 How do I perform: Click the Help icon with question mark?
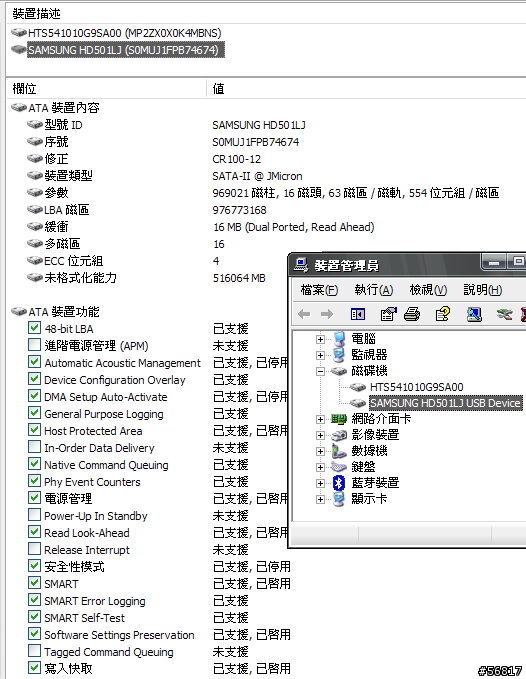pos(442,314)
